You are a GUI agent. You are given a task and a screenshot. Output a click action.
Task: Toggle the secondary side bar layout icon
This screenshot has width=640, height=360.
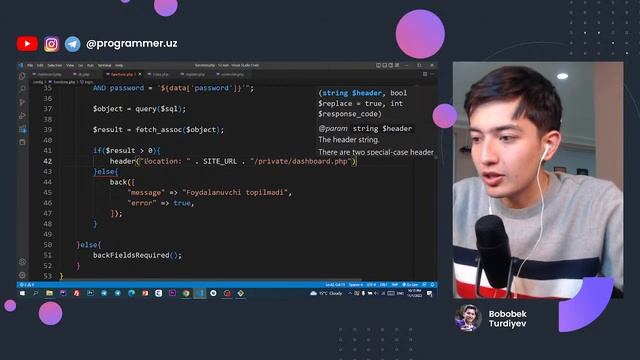[391, 65]
